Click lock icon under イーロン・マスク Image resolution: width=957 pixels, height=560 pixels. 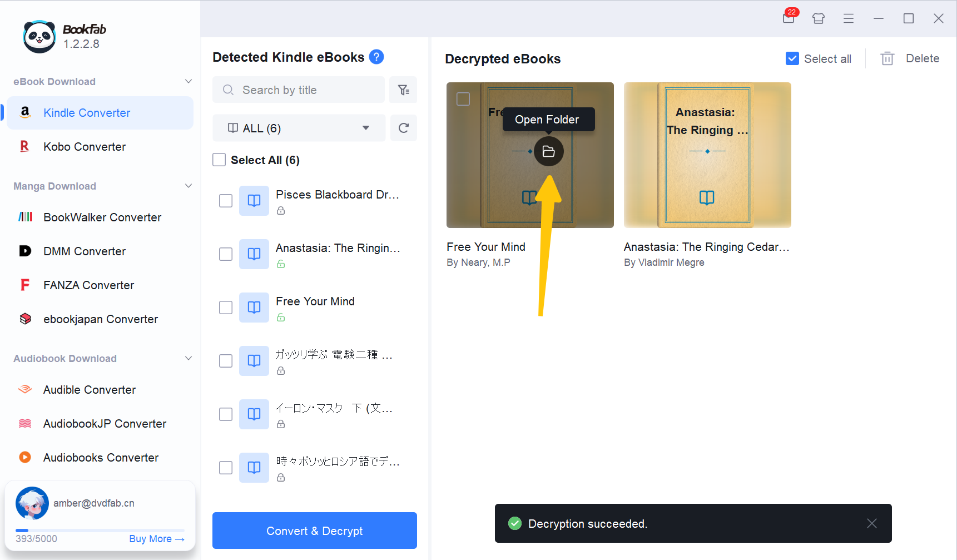pyautogui.click(x=281, y=424)
